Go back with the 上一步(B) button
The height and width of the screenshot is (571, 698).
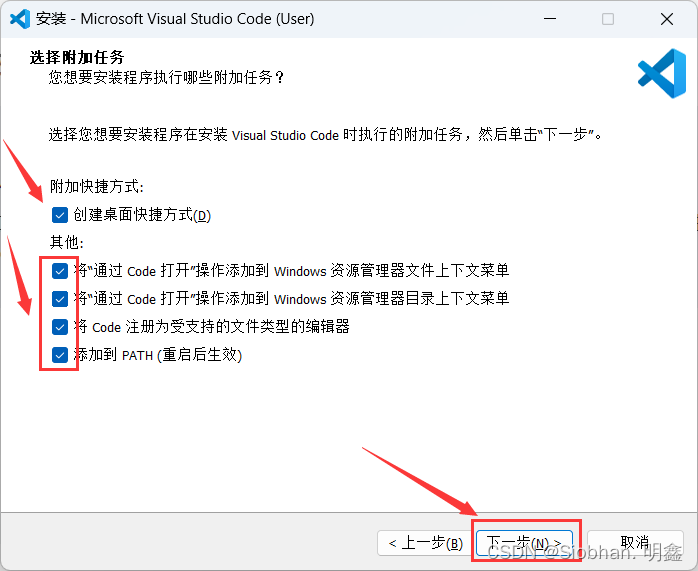tap(425, 543)
